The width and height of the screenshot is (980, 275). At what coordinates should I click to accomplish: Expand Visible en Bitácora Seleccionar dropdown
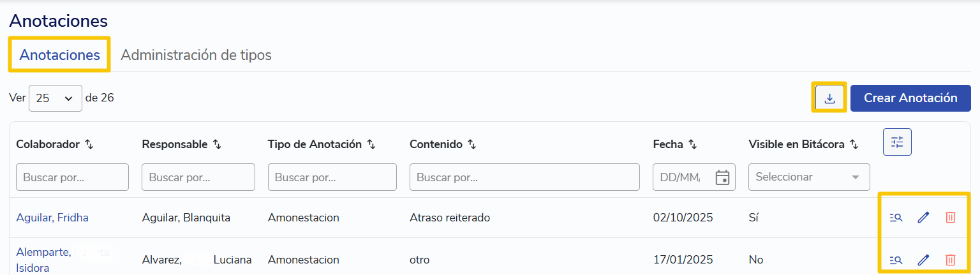click(809, 177)
